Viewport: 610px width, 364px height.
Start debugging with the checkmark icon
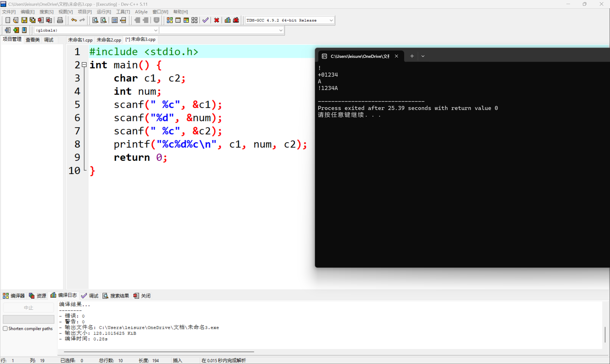click(205, 20)
